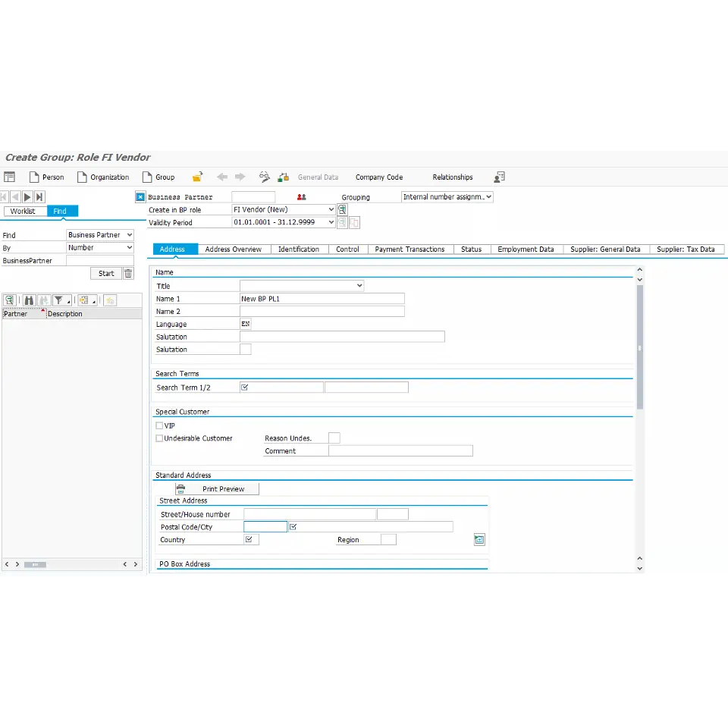728x728 pixels.
Task: Click main vertical scrollbar thumb
Action: 640,347
